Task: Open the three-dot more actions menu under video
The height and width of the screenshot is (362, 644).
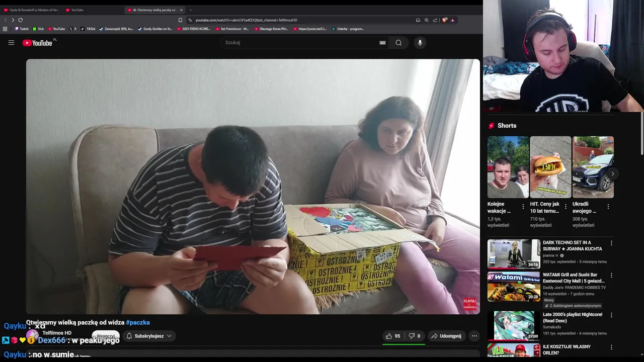Action: [474, 336]
